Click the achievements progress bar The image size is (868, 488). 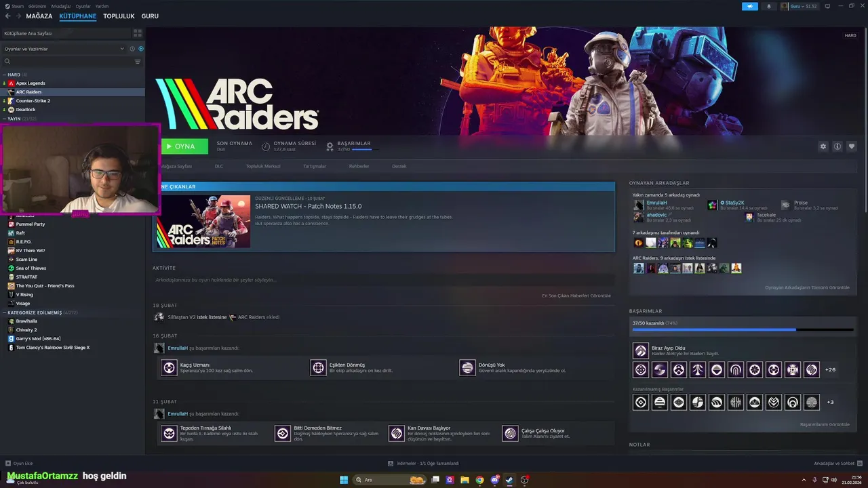(x=742, y=330)
